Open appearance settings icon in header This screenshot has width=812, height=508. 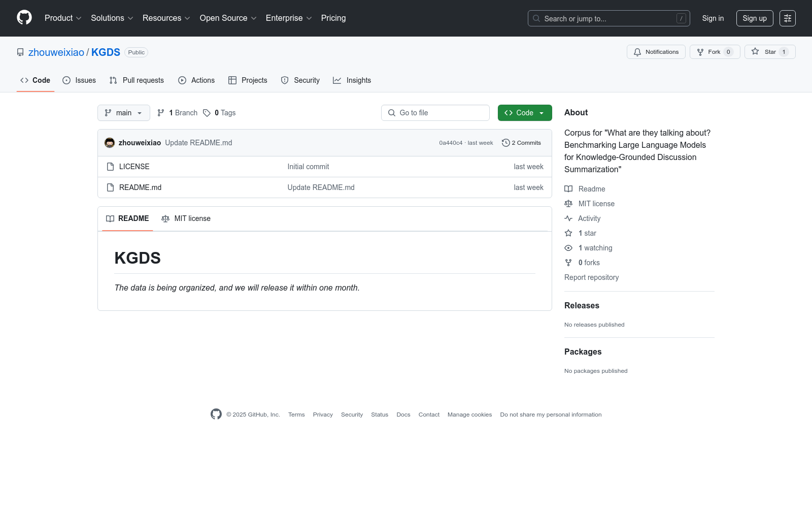click(x=788, y=18)
